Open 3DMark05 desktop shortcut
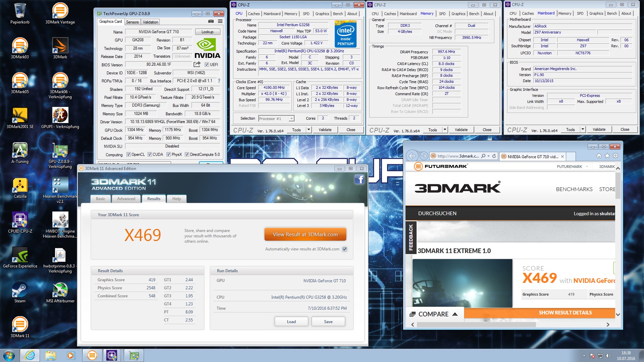This screenshot has height=362, width=644. coord(20,83)
